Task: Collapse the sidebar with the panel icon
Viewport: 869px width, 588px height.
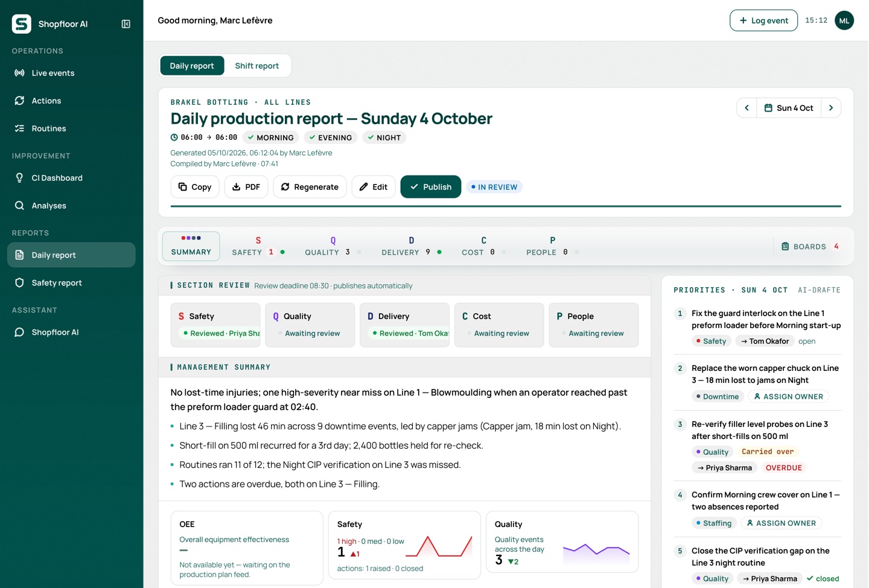Action: [x=126, y=24]
